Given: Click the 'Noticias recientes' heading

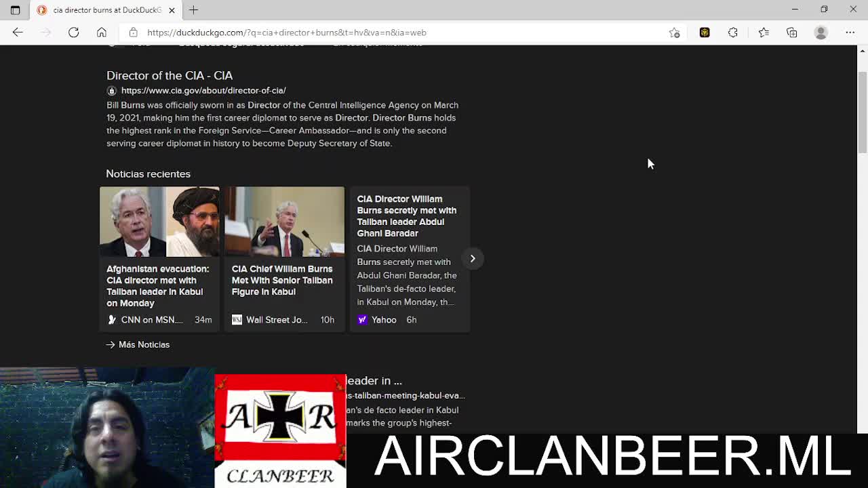Looking at the screenshot, I should pyautogui.click(x=148, y=174).
